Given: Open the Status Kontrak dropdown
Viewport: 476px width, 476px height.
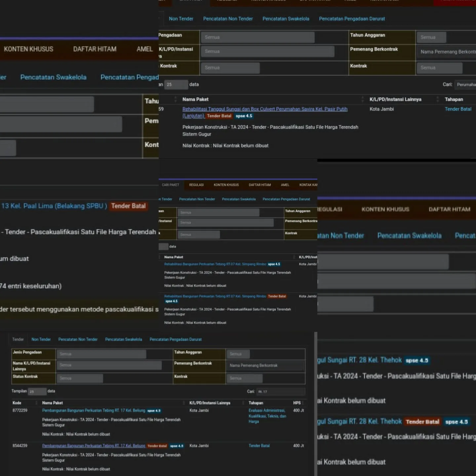Looking at the screenshot, I should 79,378.
